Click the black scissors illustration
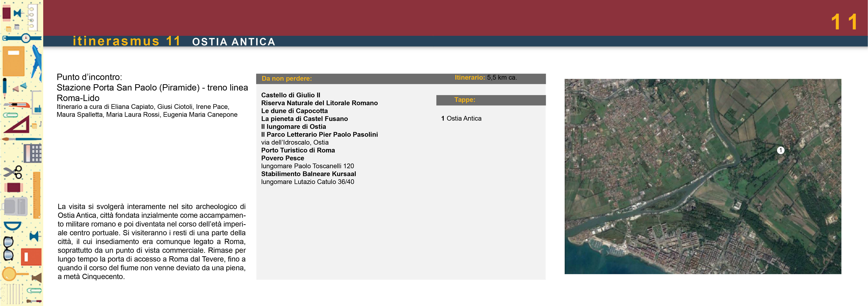This screenshot has height=306, width=868. (x=13, y=172)
